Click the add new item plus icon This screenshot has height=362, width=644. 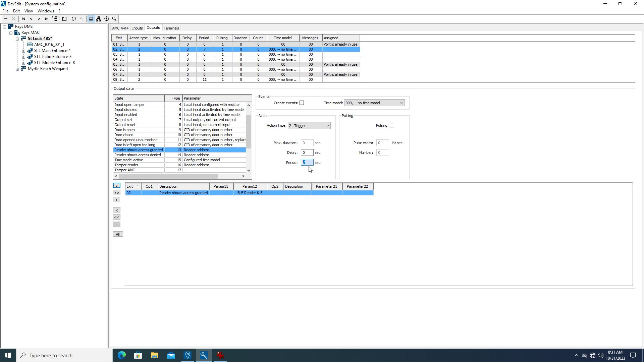(6, 19)
